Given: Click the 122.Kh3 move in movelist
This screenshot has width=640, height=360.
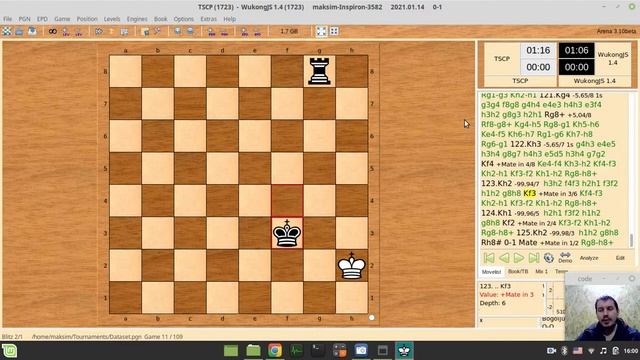Looking at the screenshot, I should [x=526, y=144].
